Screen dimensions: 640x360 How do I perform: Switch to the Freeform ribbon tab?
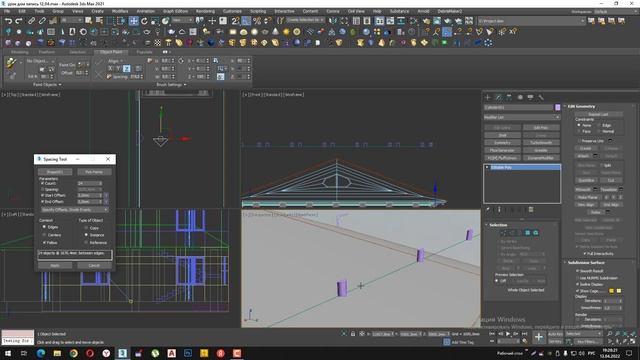pos(47,52)
